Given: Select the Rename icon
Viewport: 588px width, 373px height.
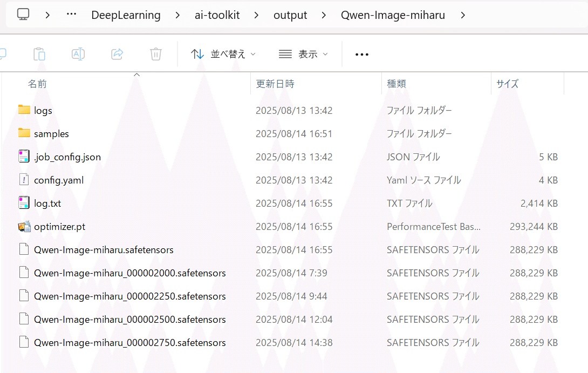Looking at the screenshot, I should click(78, 54).
